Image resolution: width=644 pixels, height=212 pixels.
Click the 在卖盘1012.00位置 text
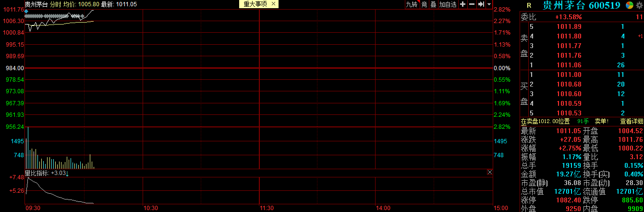pos(545,122)
